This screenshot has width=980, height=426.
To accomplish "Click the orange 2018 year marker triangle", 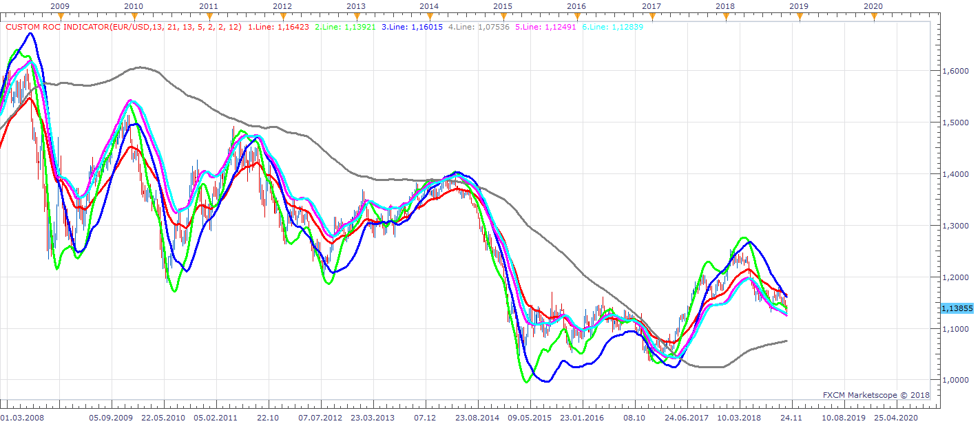I will [x=725, y=17].
